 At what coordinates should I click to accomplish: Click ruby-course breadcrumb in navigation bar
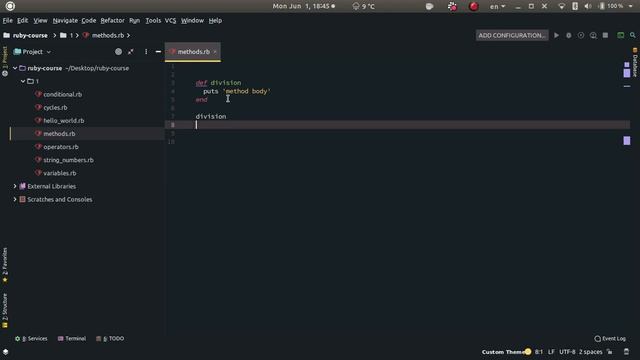30,36
